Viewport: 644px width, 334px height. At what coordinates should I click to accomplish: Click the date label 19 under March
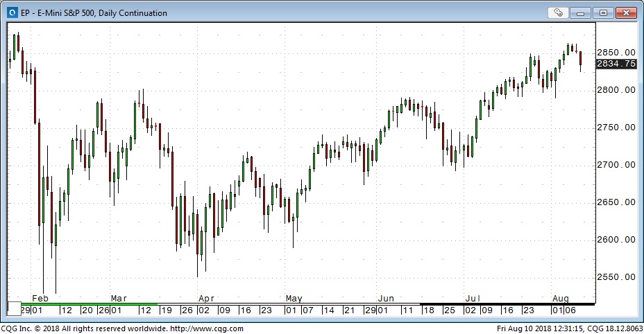point(166,310)
